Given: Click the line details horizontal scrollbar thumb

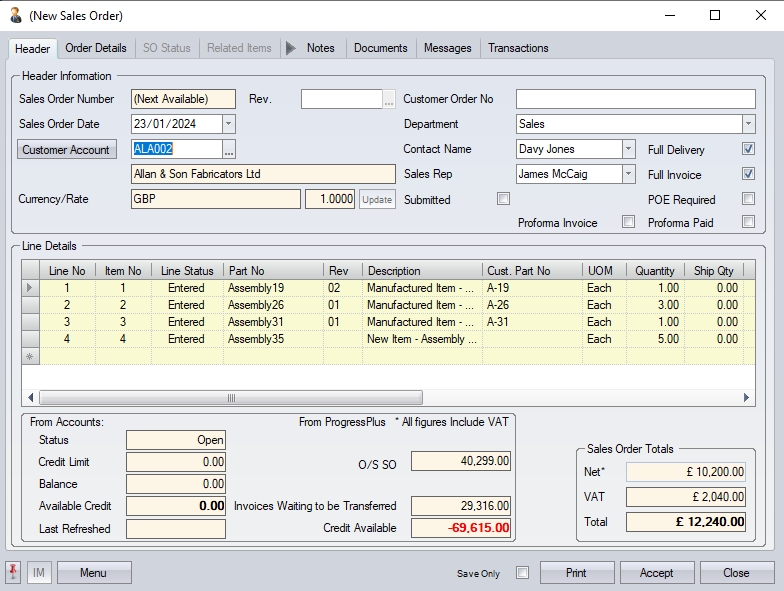Looking at the screenshot, I should click(x=230, y=398).
